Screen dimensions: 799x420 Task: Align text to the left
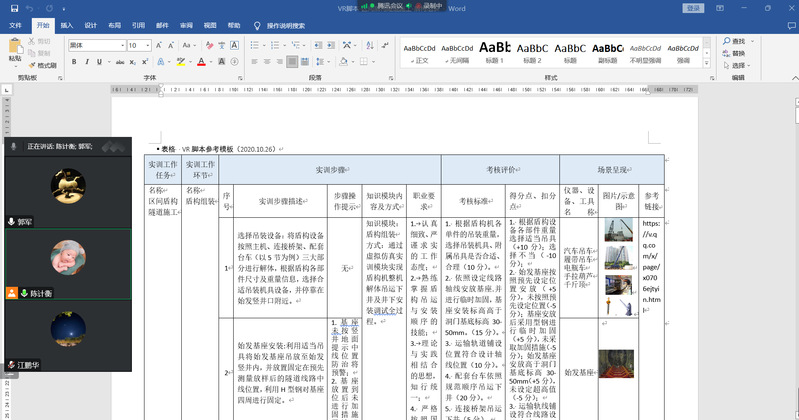coord(254,62)
